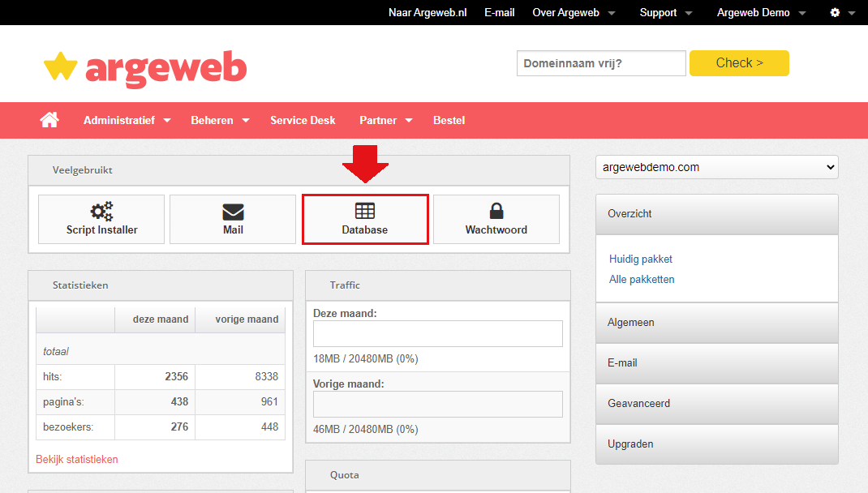
Task: Open settings via the gear icon
Action: click(835, 12)
